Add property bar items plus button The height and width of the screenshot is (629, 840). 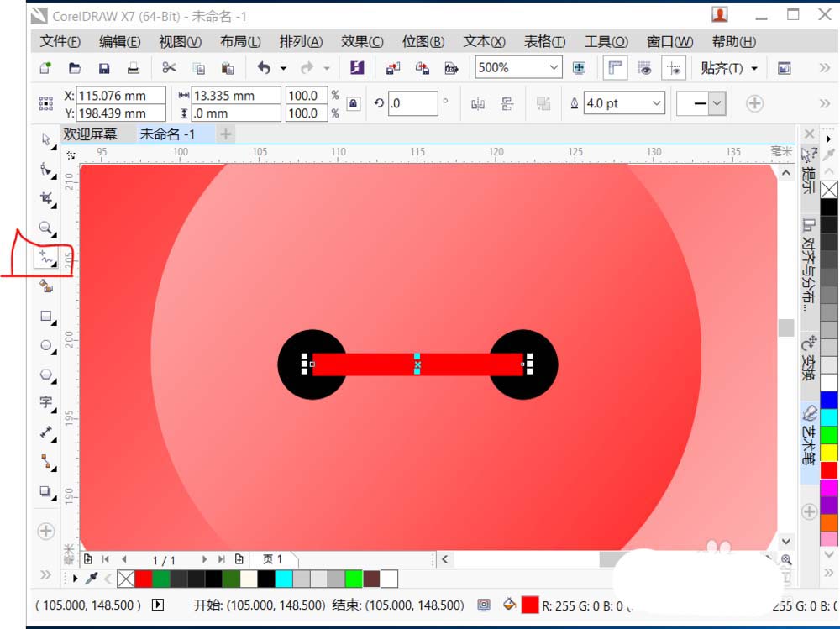point(755,103)
